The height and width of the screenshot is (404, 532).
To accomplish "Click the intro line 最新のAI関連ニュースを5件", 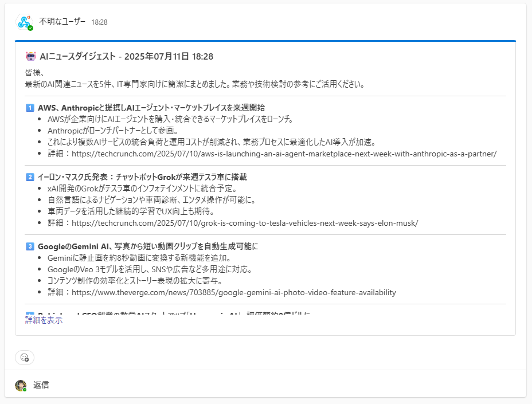I will click(x=195, y=84).
